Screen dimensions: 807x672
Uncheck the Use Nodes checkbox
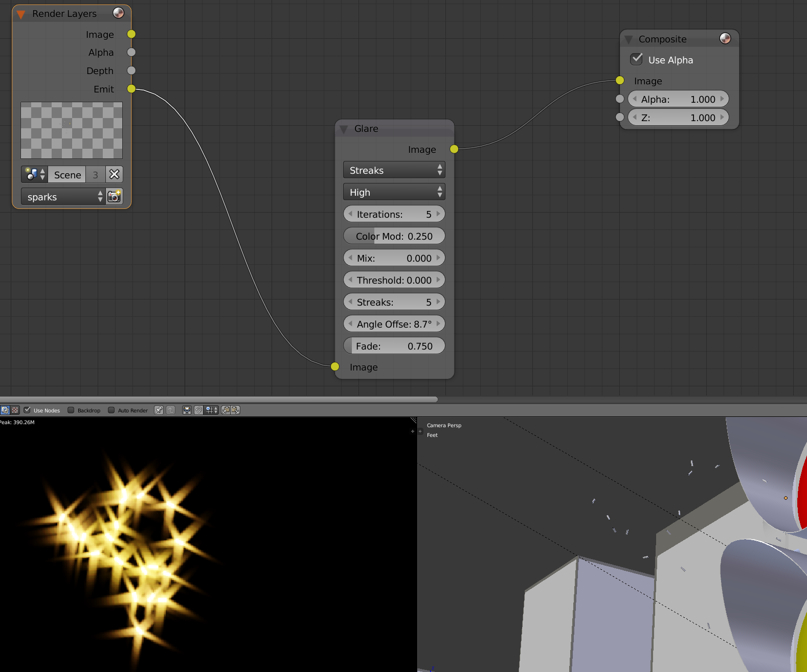(27, 410)
